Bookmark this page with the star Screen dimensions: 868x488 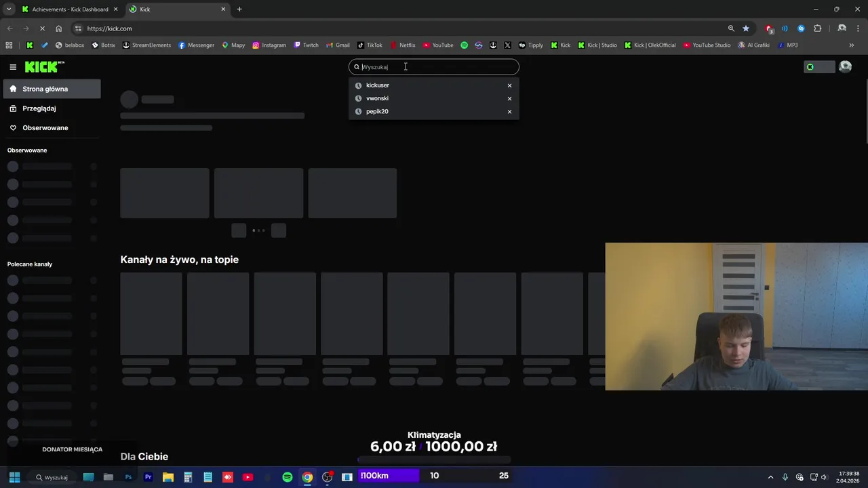746,28
